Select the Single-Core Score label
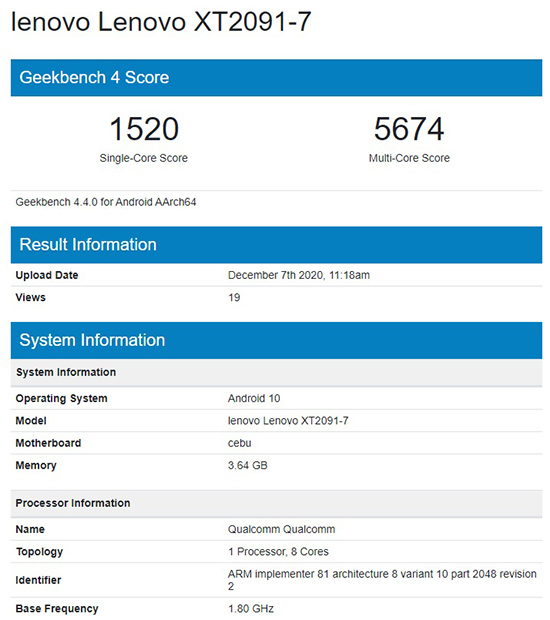 point(144,158)
